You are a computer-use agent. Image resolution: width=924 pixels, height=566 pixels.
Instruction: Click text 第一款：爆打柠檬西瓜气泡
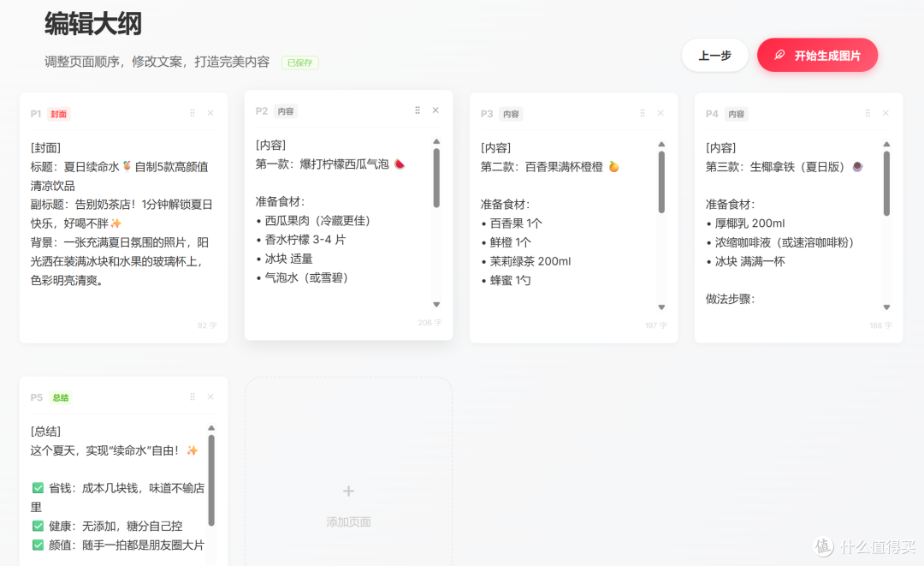pyautogui.click(x=323, y=164)
